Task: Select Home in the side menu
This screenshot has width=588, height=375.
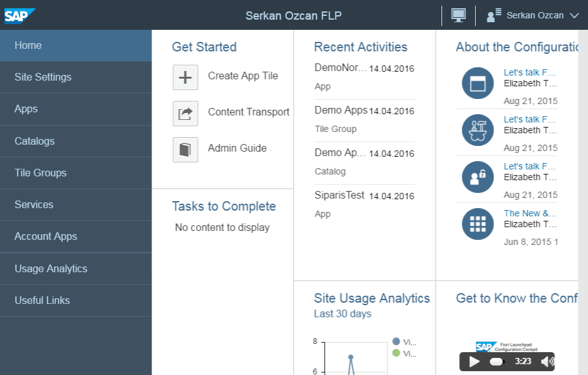Action: (75, 46)
